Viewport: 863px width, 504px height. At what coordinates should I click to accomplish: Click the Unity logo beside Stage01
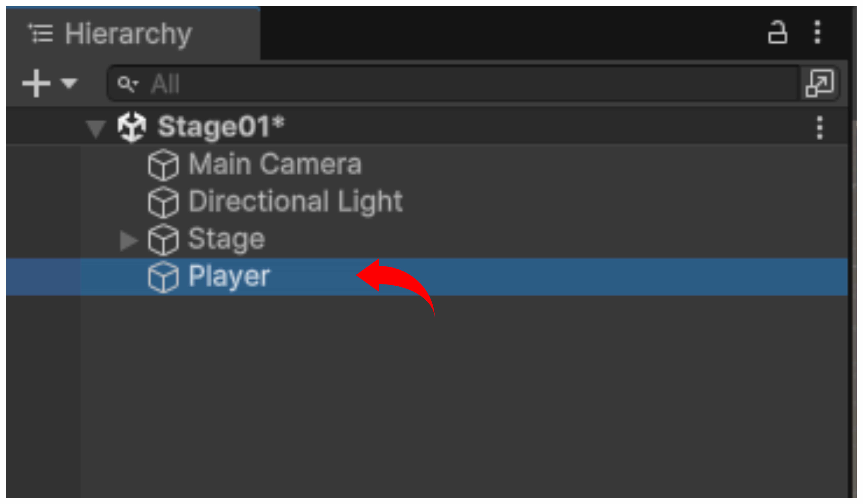[x=132, y=127]
